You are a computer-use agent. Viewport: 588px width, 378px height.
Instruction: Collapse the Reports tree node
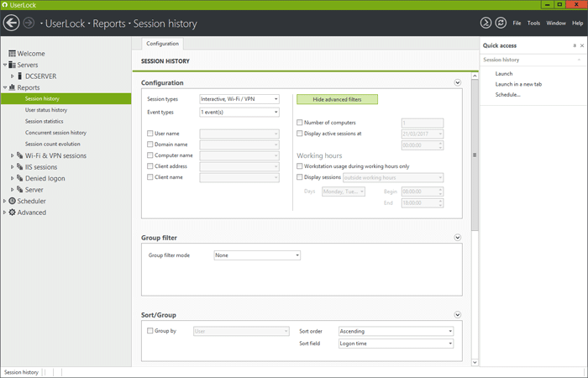click(4, 87)
